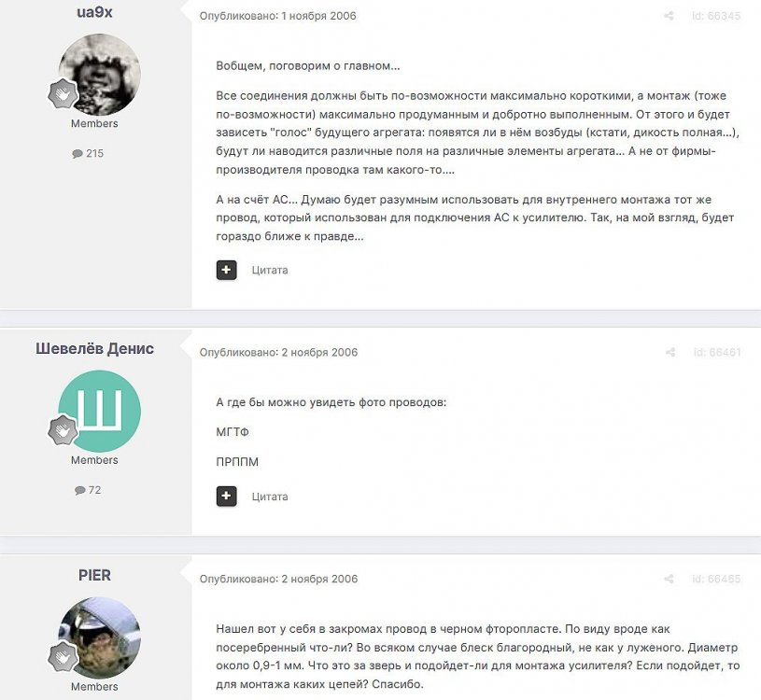Open ua9x's avatar image
Screen dimensions: 761x700
pos(100,75)
